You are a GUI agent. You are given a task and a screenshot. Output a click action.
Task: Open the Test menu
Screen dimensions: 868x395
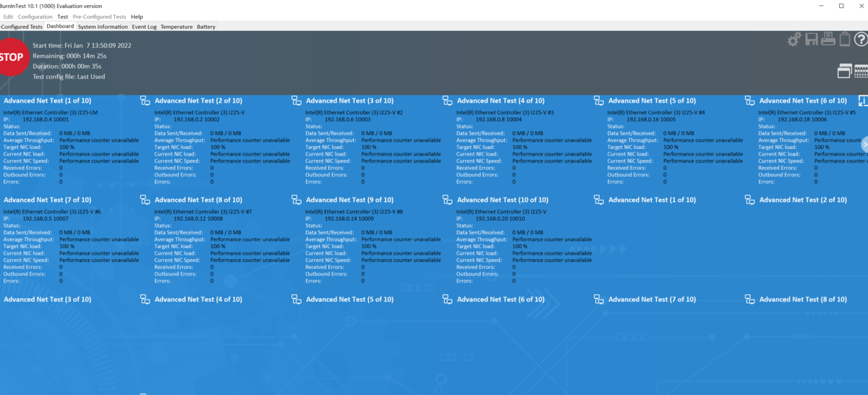click(63, 17)
